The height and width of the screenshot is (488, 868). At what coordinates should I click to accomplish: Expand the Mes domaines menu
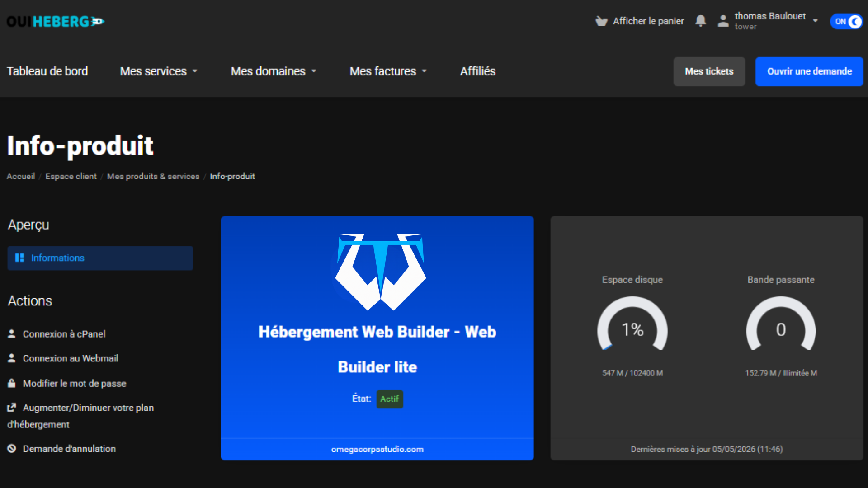click(274, 71)
